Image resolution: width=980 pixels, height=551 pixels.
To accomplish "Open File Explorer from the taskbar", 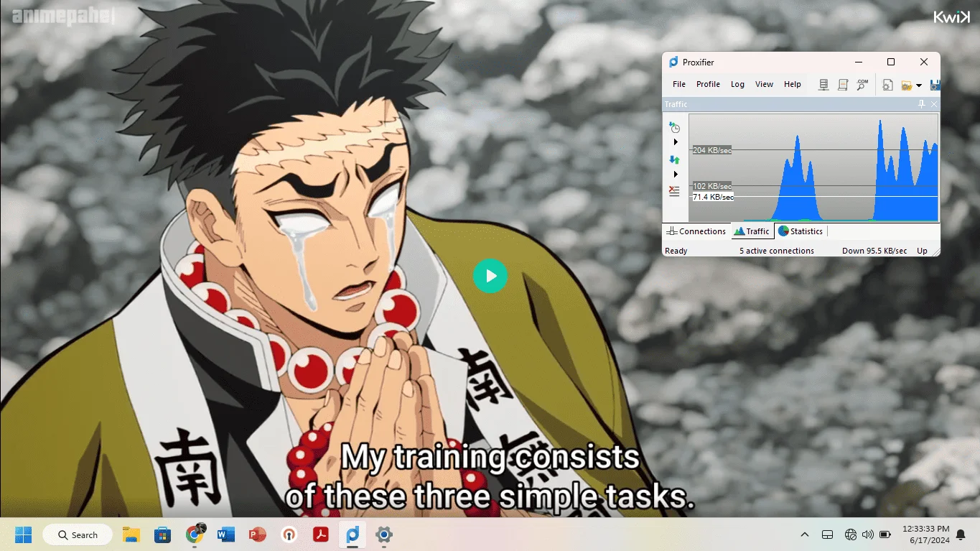I will 131,534.
